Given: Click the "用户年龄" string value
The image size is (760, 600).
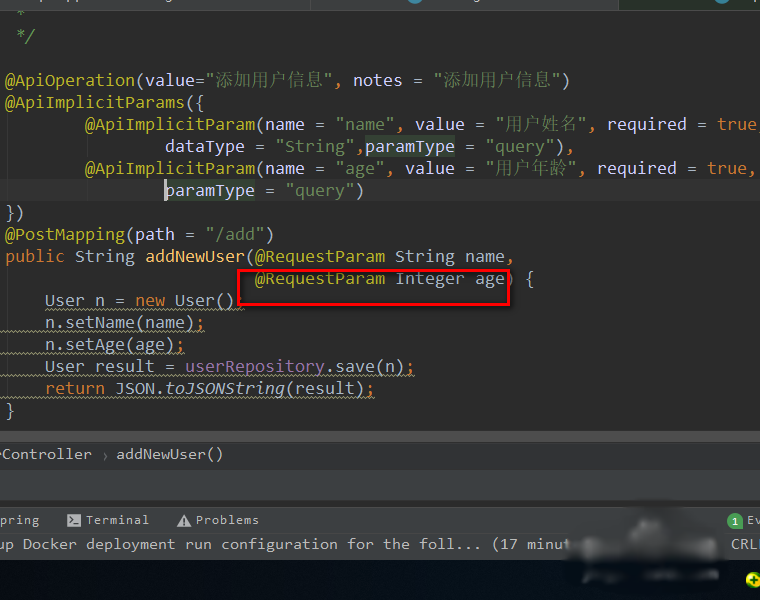Looking at the screenshot, I should (x=531, y=168).
